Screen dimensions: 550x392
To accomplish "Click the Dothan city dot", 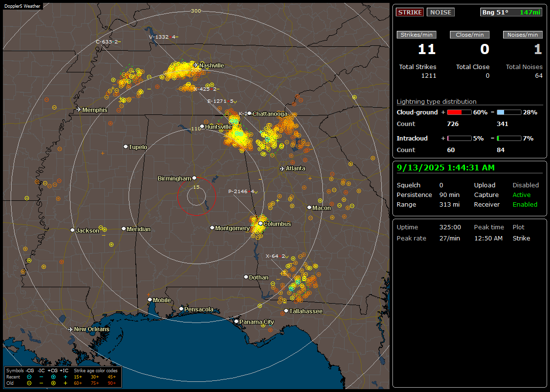I will coord(246,277).
